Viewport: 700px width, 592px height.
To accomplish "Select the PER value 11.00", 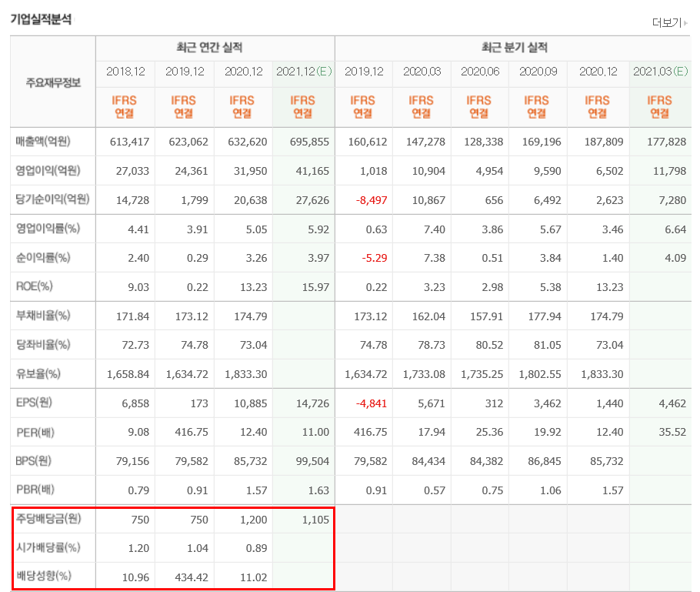I will 315,433.
